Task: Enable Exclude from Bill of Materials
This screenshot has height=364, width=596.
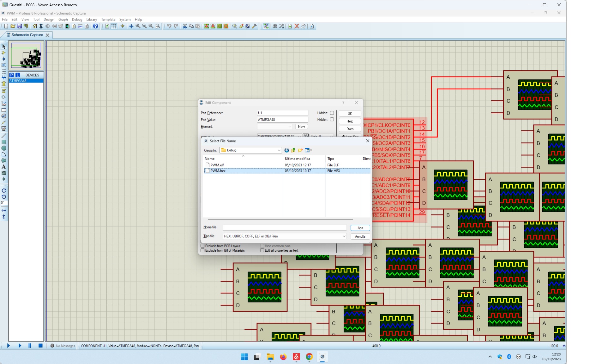Action: coord(203,250)
